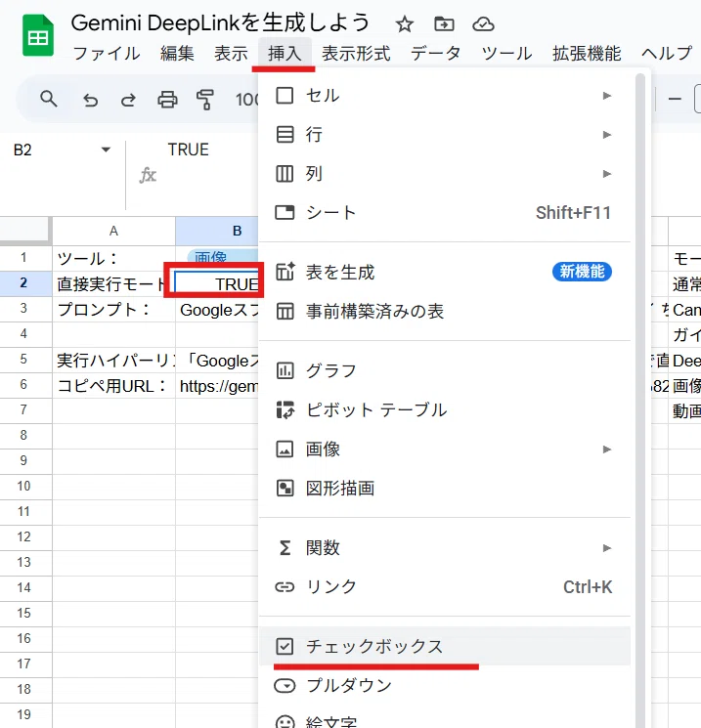Click the セル menu item icon
Screen dimensions: 701x728
point(285,96)
